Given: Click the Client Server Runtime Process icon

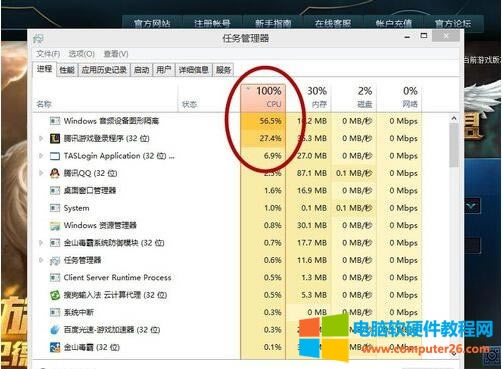Looking at the screenshot, I should pos(55,277).
